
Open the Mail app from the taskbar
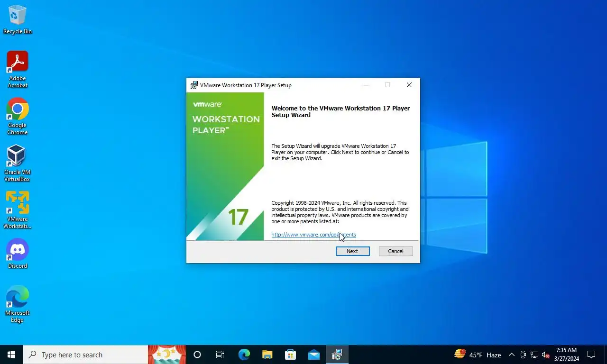click(x=313, y=355)
